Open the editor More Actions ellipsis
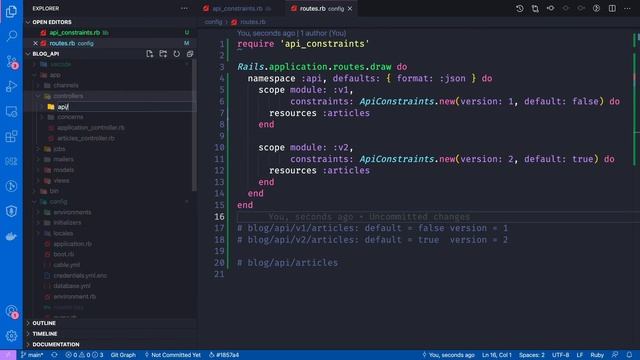The width and height of the screenshot is (640, 360). (627, 8)
